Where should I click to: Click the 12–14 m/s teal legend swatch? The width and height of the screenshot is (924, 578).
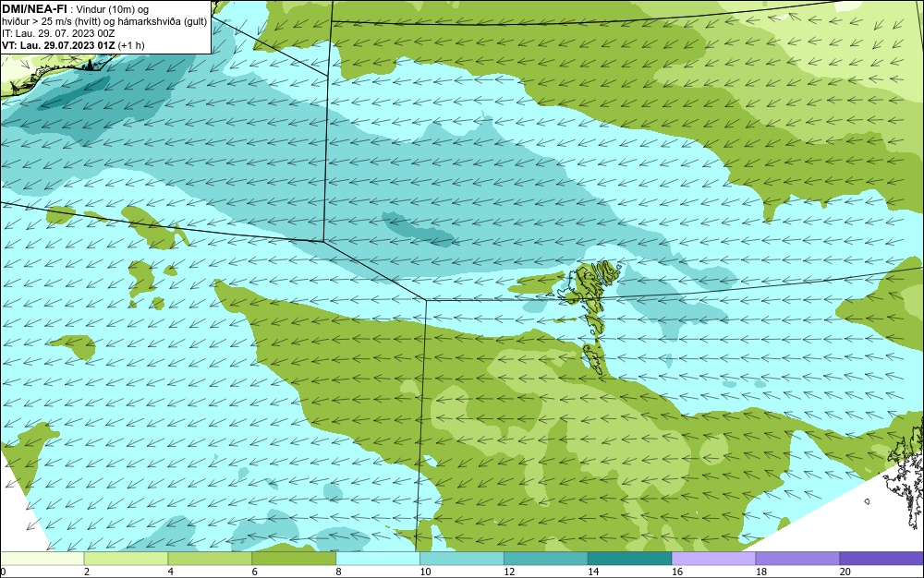click(546, 559)
